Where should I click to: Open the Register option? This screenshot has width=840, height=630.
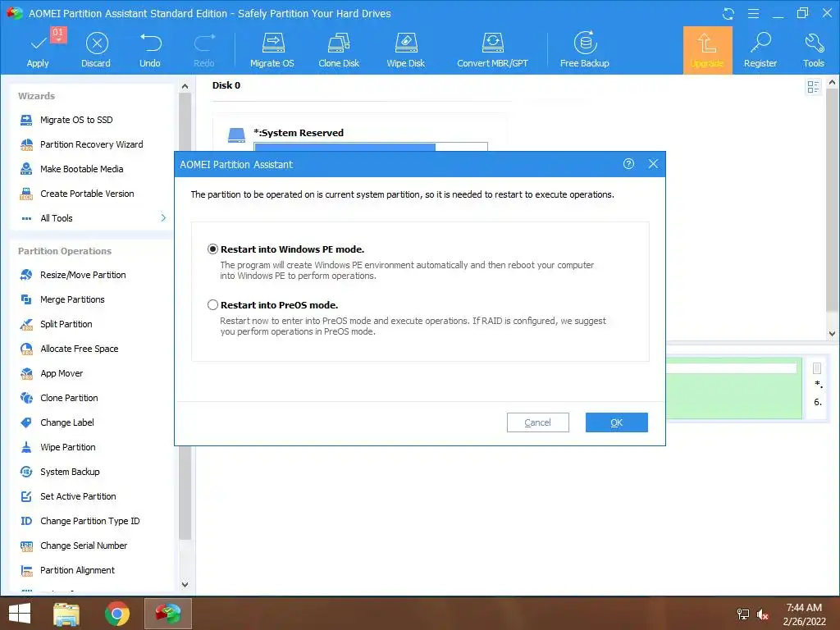[x=760, y=49]
